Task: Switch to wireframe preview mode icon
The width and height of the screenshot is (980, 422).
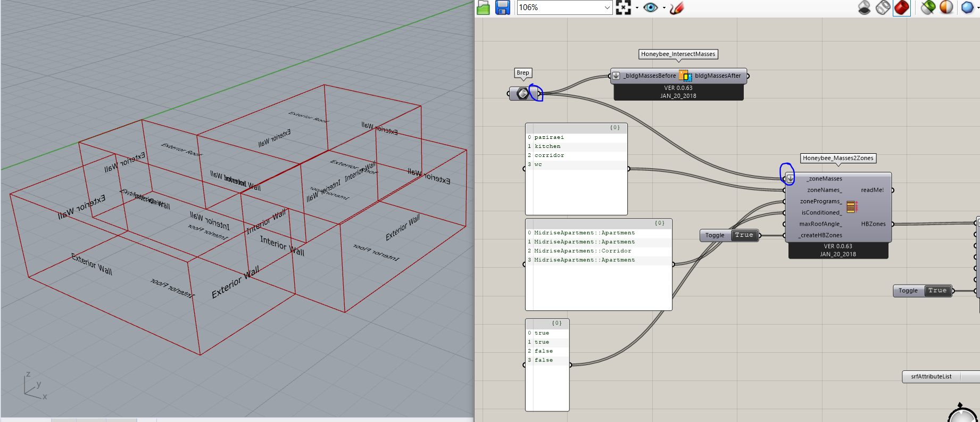Action: pyautogui.click(x=883, y=7)
